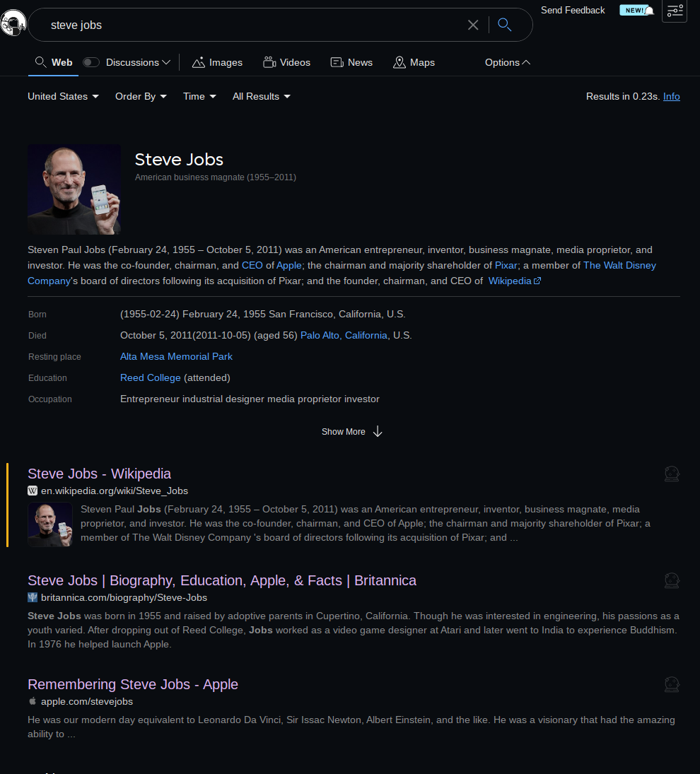The image size is (700, 774).
Task: Click the magnifier search submit icon
Action: (x=504, y=25)
